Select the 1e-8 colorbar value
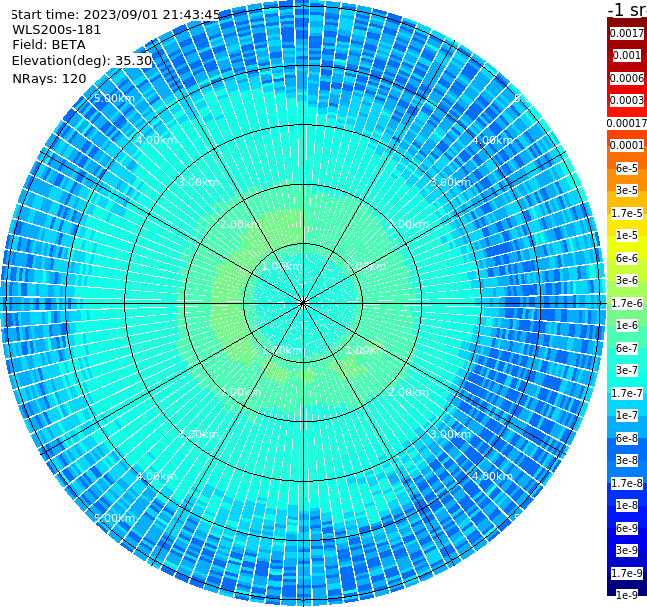This screenshot has height=607, width=647. [627, 505]
